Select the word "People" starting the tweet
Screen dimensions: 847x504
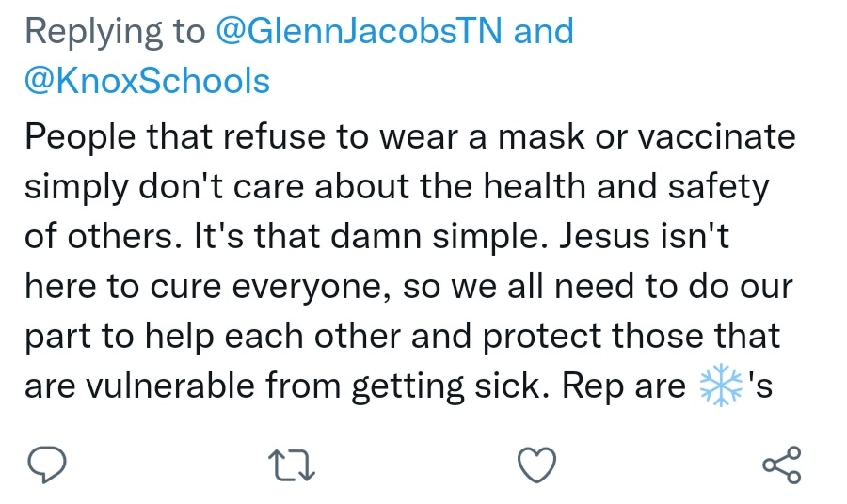coord(77,137)
